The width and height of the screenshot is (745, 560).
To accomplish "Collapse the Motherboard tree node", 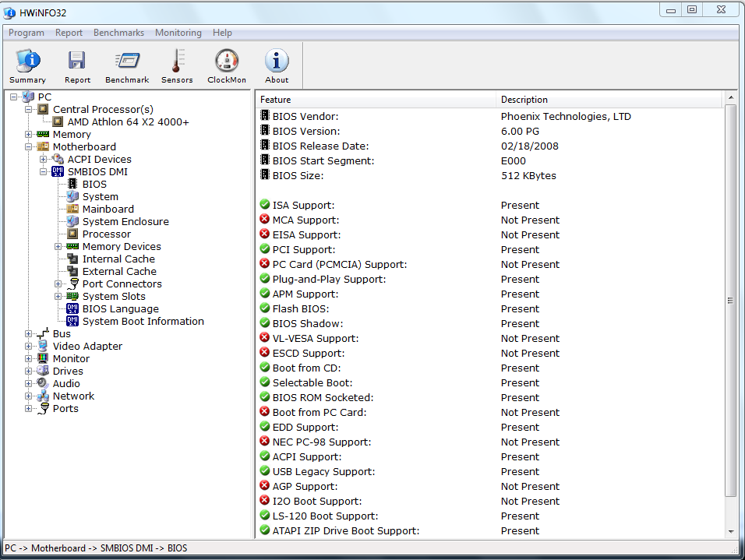I will 29,147.
